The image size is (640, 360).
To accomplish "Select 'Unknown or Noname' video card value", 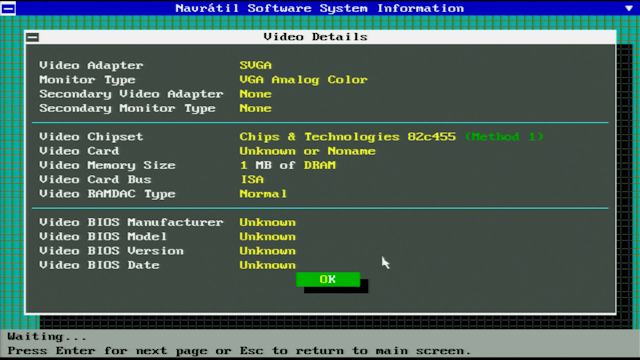I will (307, 151).
